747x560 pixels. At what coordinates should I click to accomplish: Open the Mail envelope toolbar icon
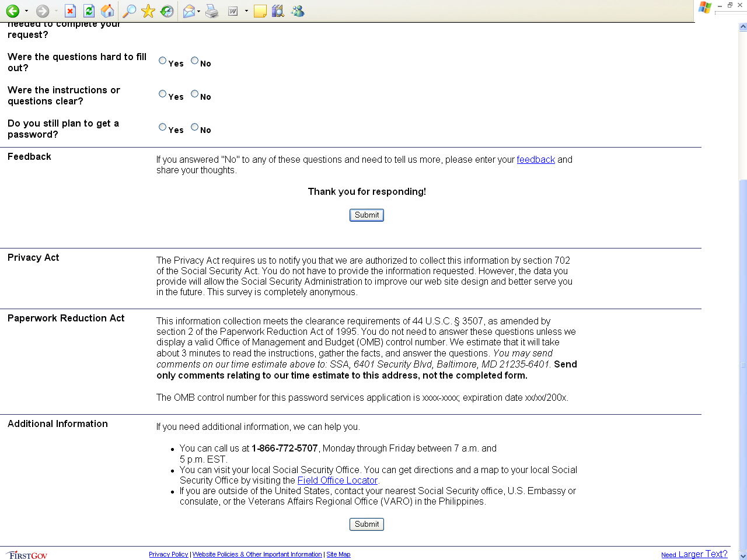[x=189, y=11]
